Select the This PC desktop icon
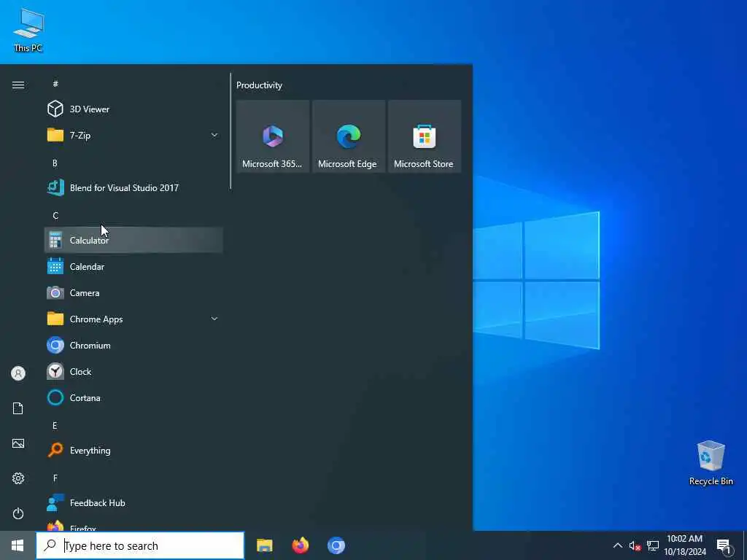Screen dimensions: 747x560 [28, 31]
